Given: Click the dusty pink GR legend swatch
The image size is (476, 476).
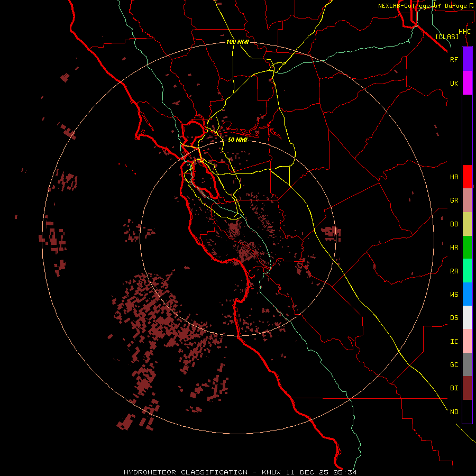Looking at the screenshot, I should (x=467, y=200).
